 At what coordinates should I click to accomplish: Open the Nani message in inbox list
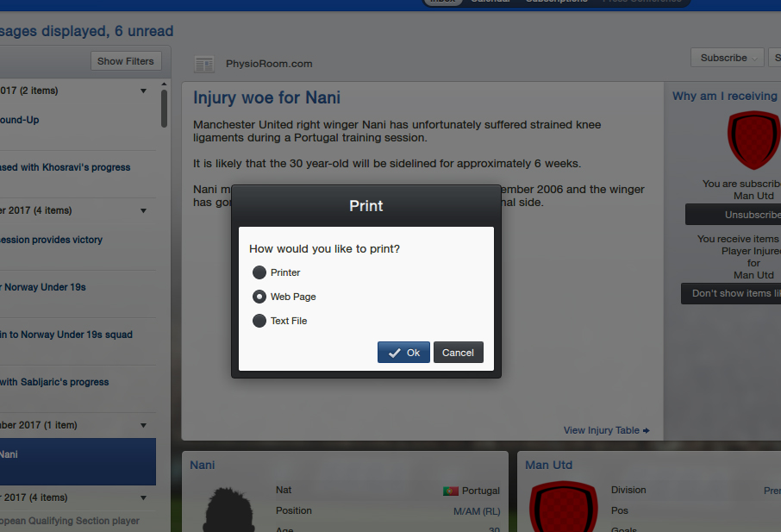pos(78,462)
